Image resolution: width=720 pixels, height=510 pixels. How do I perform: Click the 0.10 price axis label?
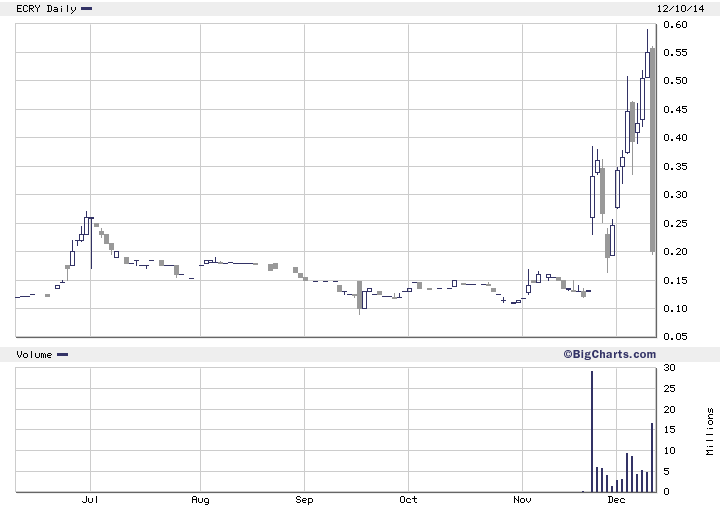(x=675, y=308)
